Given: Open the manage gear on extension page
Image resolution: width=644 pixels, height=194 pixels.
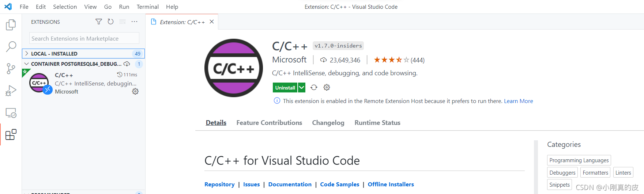Looking at the screenshot, I should click(327, 87).
